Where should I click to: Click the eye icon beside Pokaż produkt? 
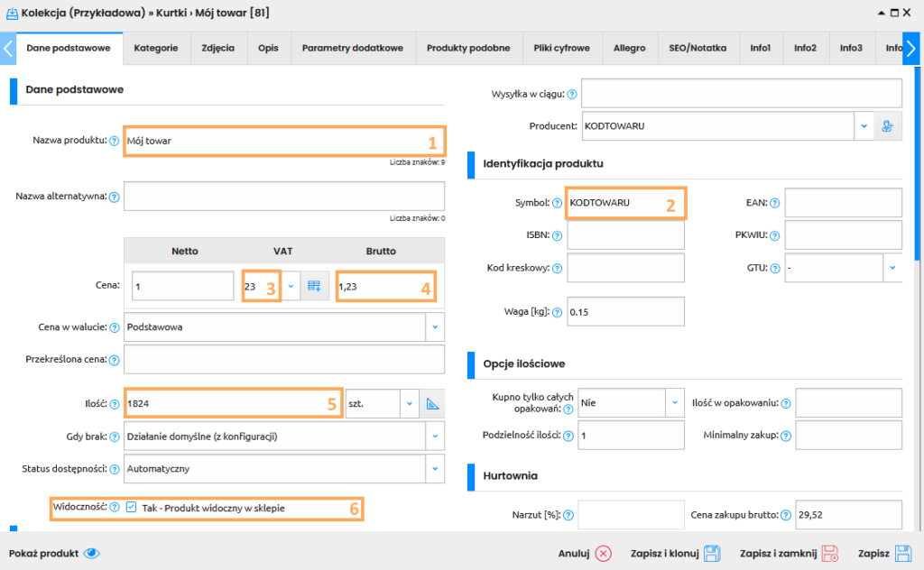coord(91,554)
